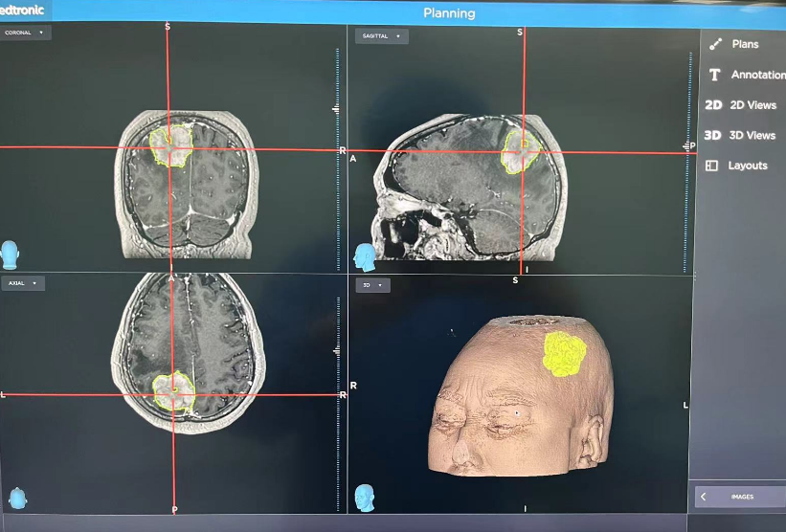The width and height of the screenshot is (786, 532).
Task: Open the 3D view type dropdown
Action: click(x=371, y=285)
